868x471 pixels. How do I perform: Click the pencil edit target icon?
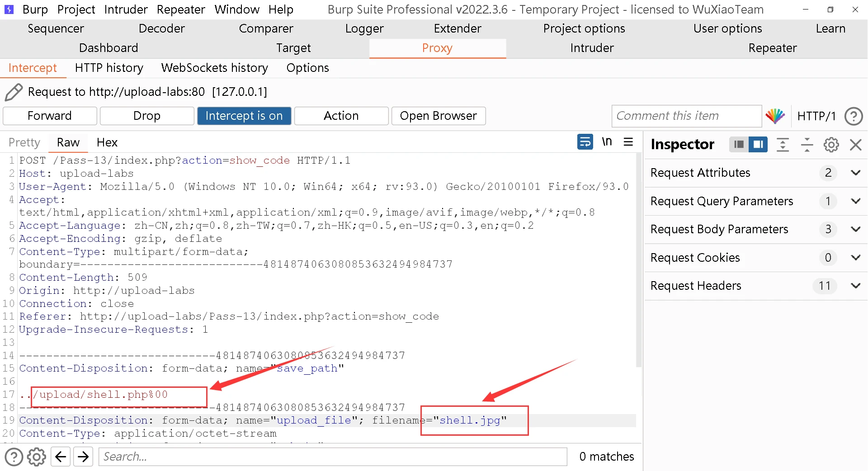(x=14, y=92)
